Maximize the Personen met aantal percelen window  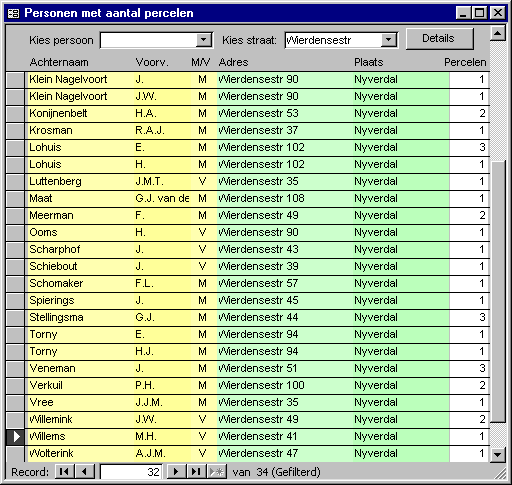pos(480,13)
